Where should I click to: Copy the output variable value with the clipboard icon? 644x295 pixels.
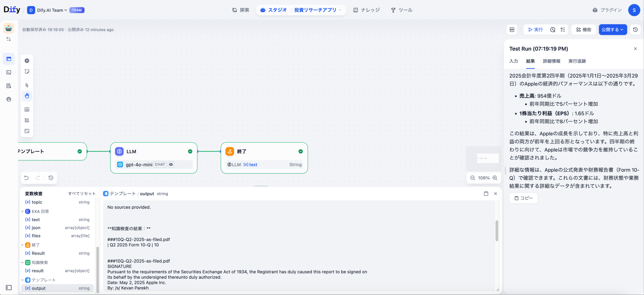coord(486,194)
